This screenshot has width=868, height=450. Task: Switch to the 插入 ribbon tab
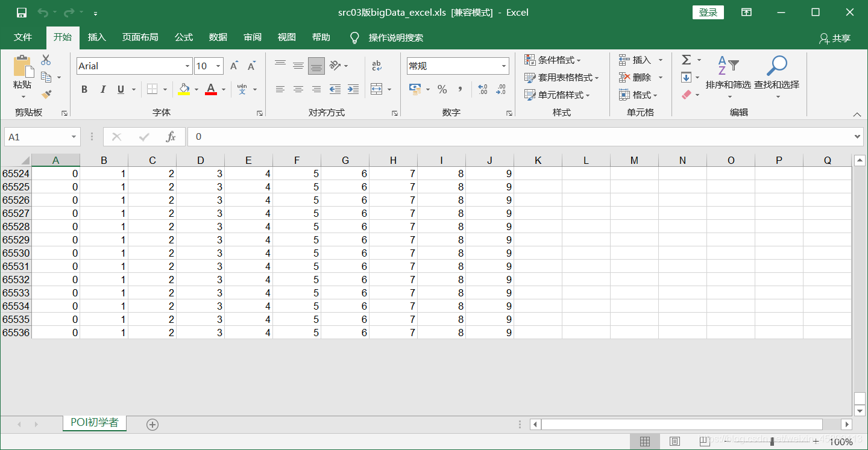(x=96, y=37)
